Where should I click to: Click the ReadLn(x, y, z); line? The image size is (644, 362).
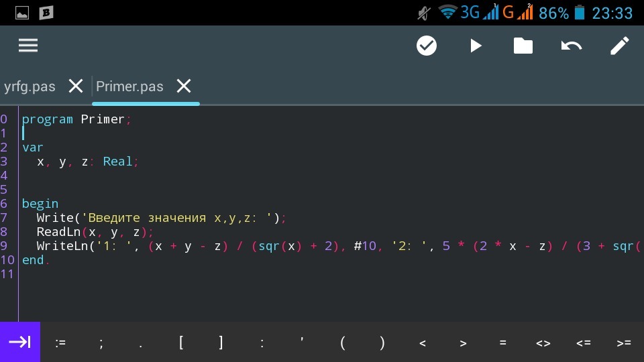(x=95, y=232)
